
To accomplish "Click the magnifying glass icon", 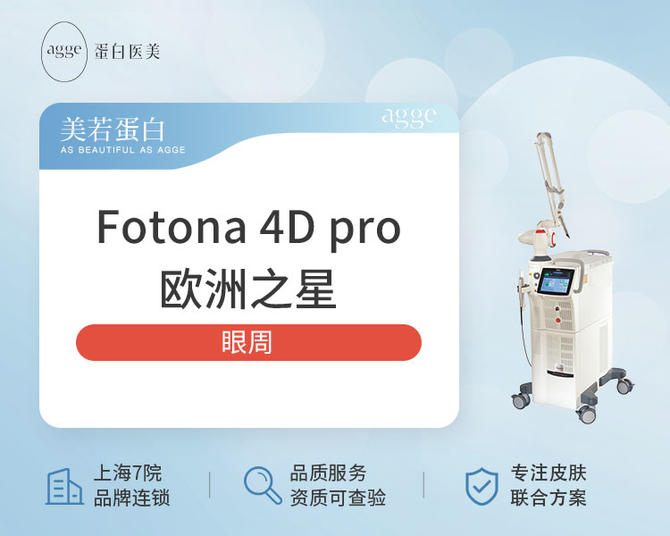I will click(x=263, y=485).
